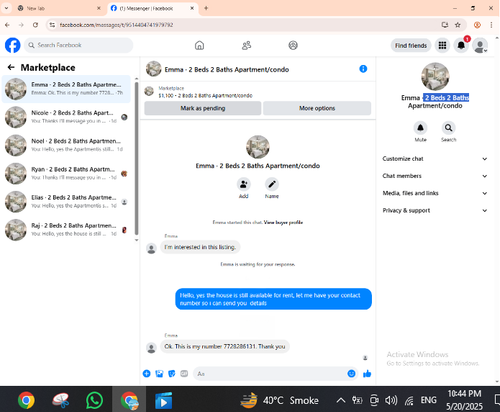The image size is (500, 412).
Task: Click the blue sent message bubble
Action: click(273, 299)
